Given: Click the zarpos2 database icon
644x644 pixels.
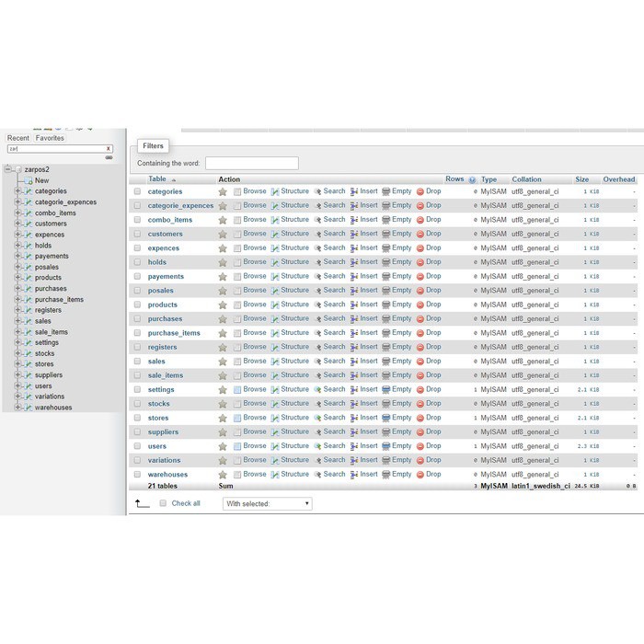Looking at the screenshot, I should click(18, 169).
